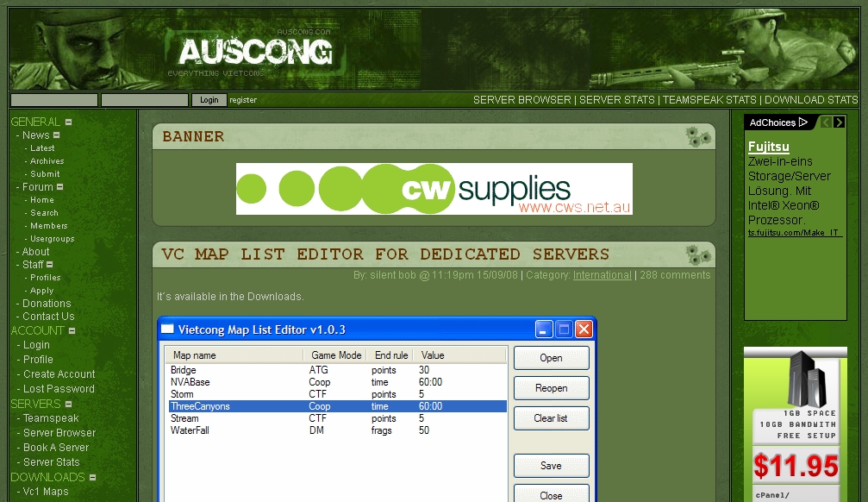Collapse the News submenu
This screenshot has height=502, width=868.
pyautogui.click(x=57, y=135)
